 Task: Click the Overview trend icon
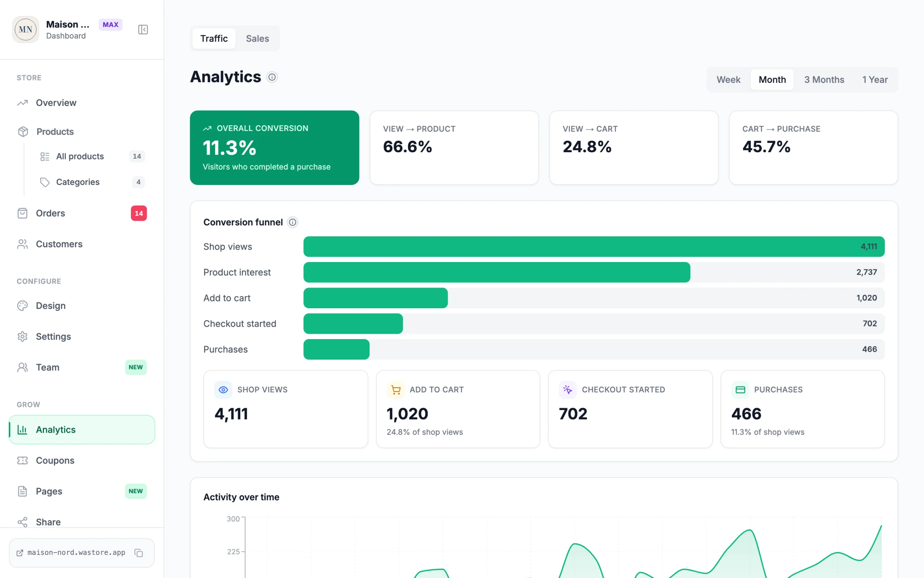(x=23, y=103)
